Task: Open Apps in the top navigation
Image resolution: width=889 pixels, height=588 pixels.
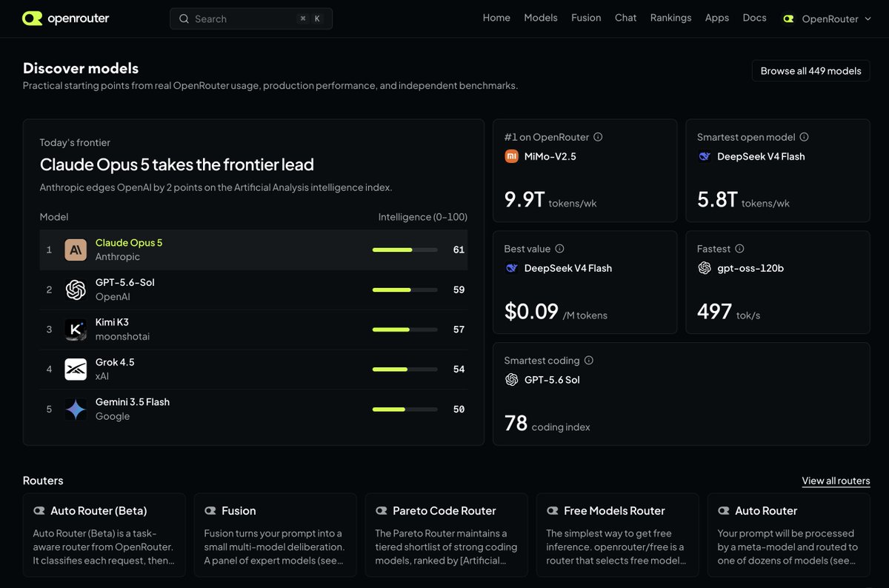Action: (x=717, y=18)
